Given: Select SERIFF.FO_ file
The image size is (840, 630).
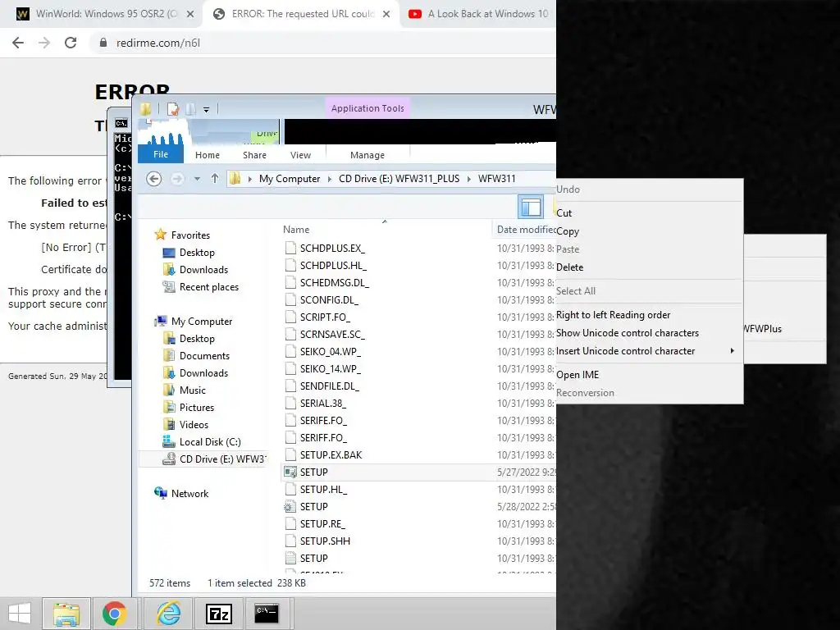Looking at the screenshot, I should tap(323, 438).
